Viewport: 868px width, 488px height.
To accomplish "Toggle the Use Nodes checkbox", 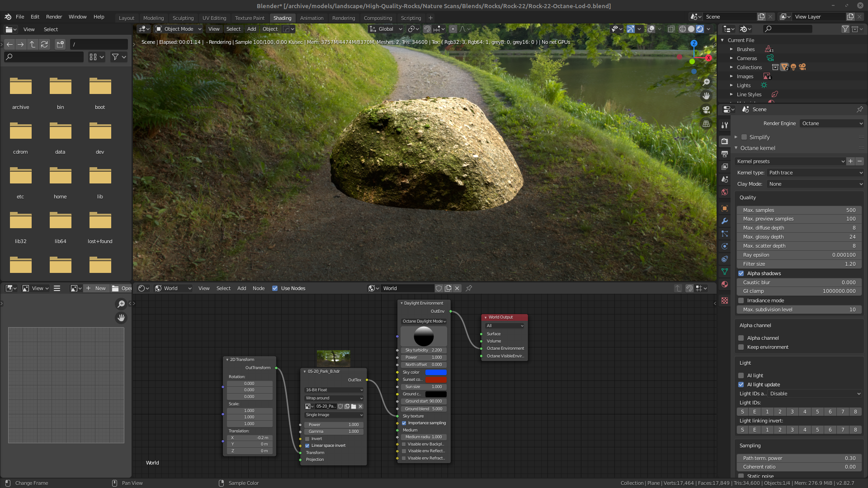I will [275, 288].
